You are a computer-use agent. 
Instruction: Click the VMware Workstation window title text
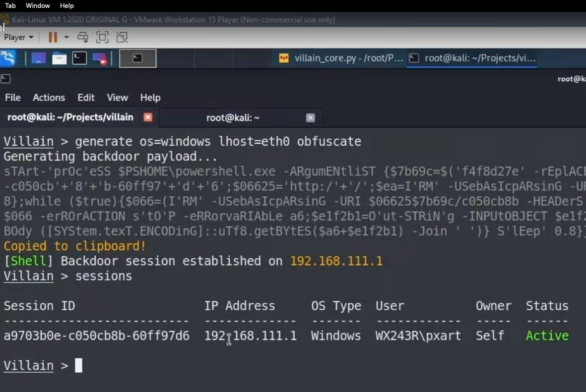click(173, 19)
